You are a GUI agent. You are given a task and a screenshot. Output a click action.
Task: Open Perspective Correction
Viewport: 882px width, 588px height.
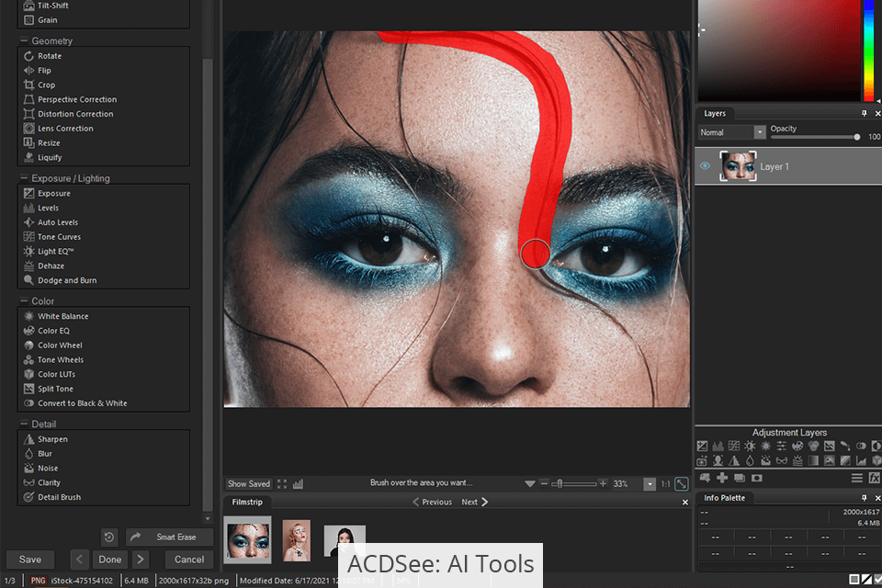tap(71, 99)
